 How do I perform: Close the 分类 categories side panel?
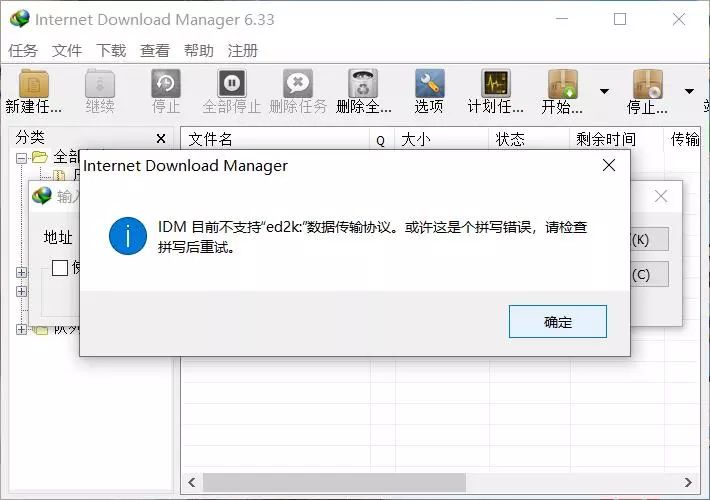pos(161,139)
